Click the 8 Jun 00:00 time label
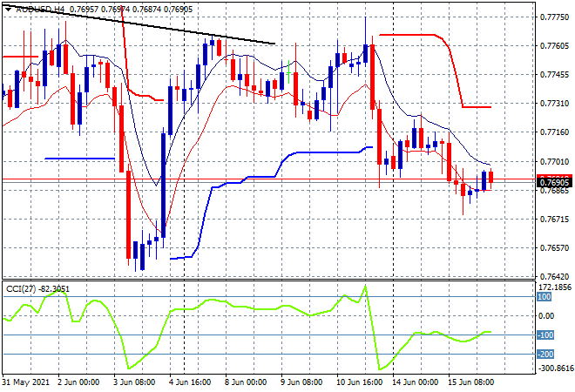The image size is (575, 392). [246, 382]
